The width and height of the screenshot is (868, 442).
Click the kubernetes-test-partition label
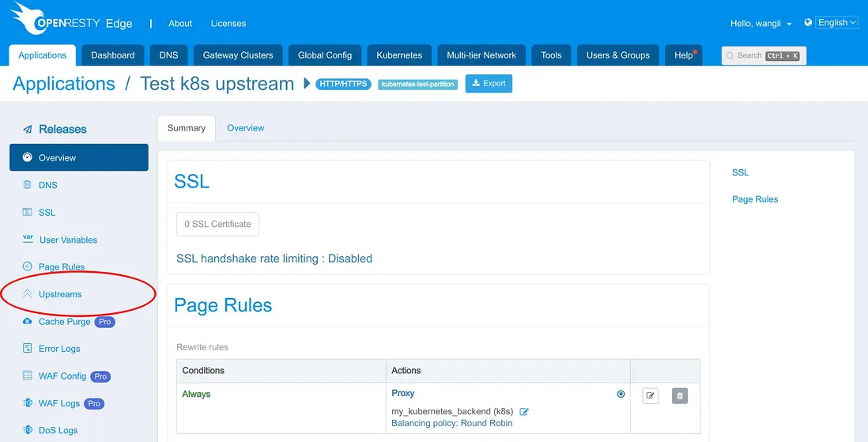click(418, 84)
